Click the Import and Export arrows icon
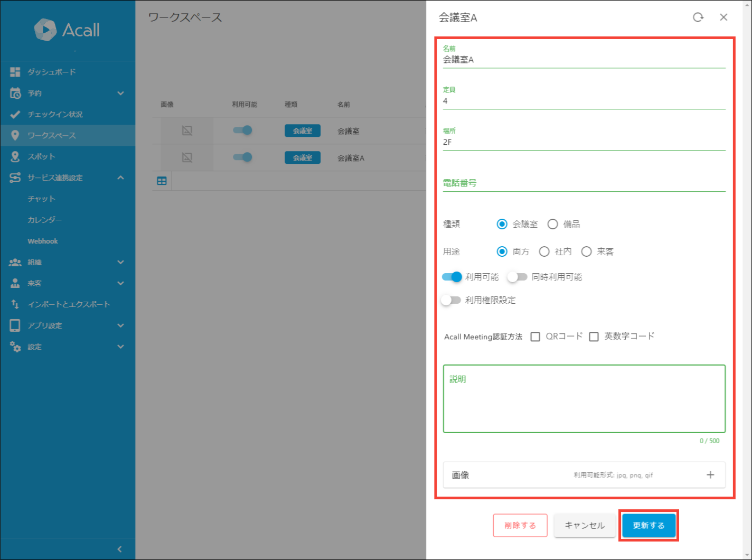 point(15,304)
